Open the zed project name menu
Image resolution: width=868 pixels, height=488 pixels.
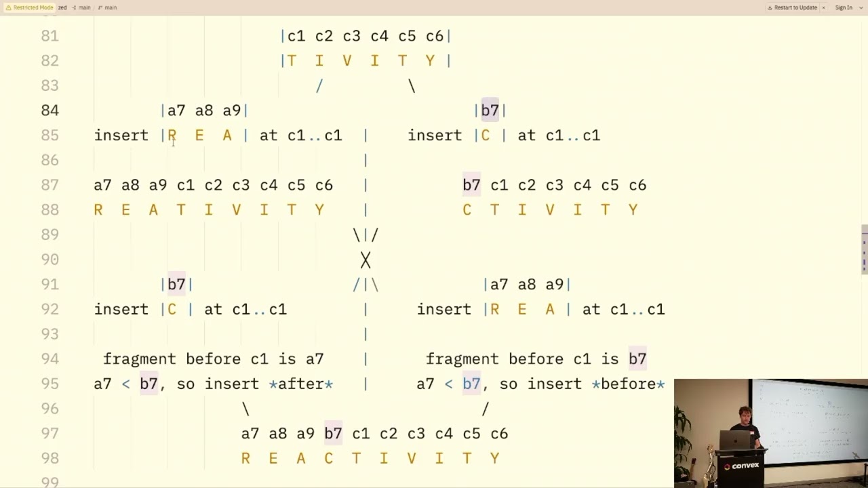(62, 7)
